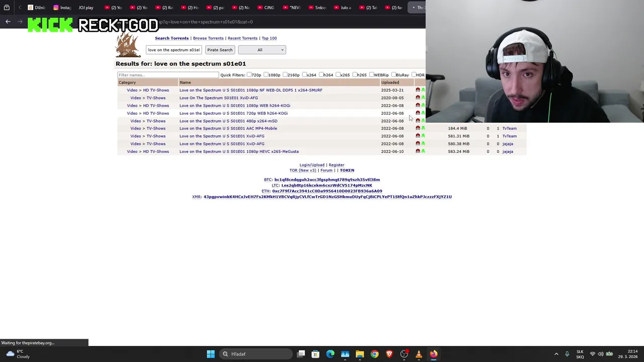Open VLC media player from the taskbar
This screenshot has height=362, width=644.
coord(419,354)
